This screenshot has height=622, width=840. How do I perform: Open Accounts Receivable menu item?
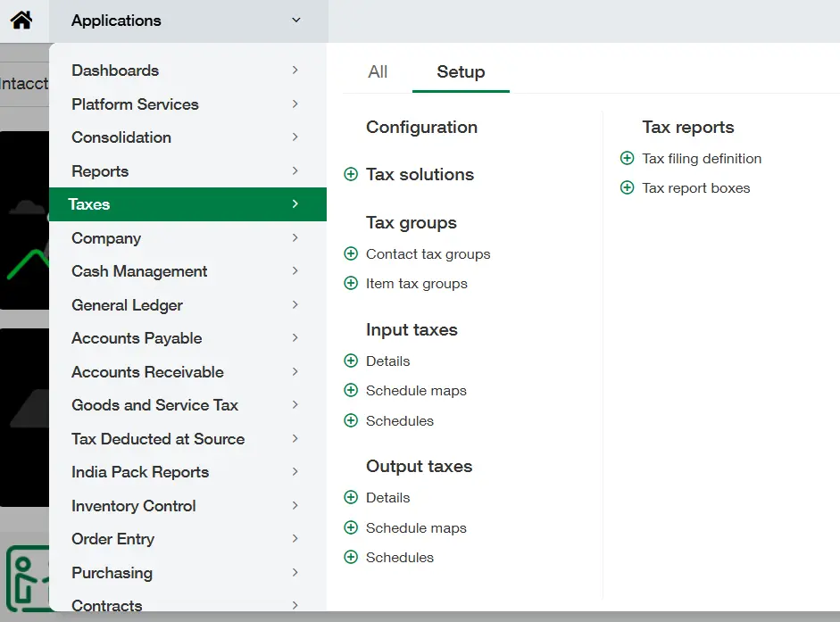[x=188, y=372]
